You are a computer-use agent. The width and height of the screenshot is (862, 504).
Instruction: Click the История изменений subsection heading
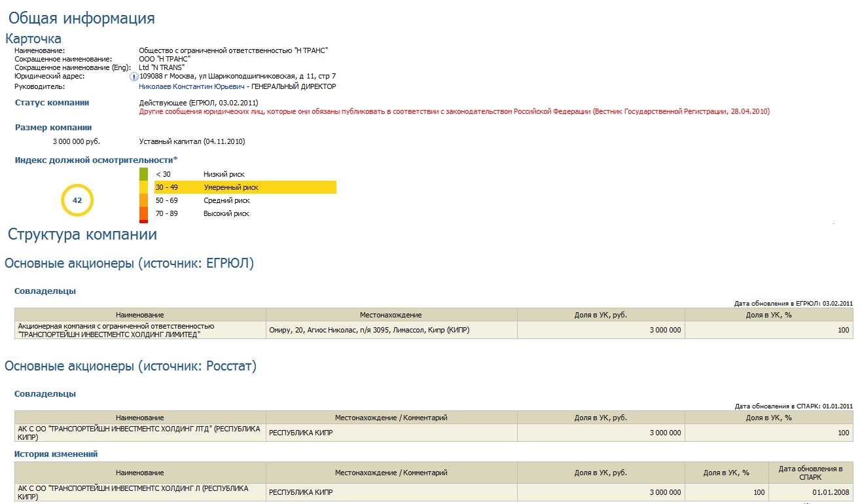pos(56,454)
